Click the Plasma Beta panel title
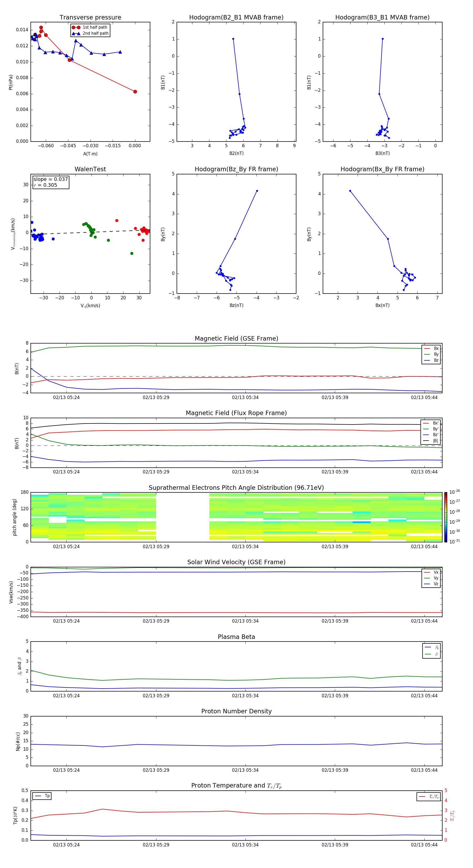The height and width of the screenshot is (868, 473). point(236,637)
